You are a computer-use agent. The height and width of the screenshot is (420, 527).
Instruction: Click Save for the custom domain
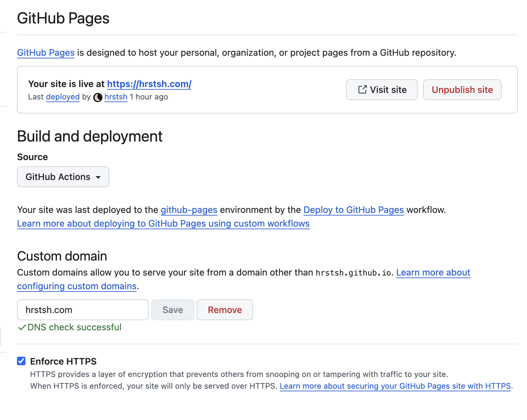point(173,310)
